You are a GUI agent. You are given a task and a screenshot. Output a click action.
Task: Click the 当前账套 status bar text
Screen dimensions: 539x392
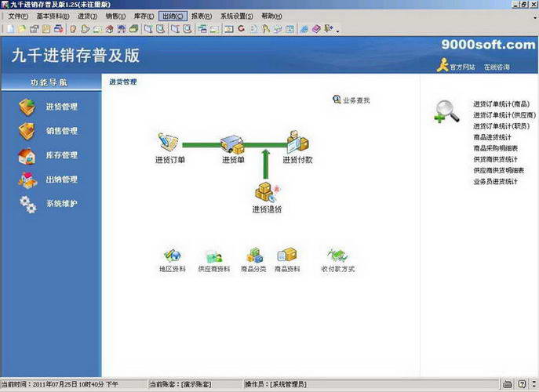(x=180, y=384)
